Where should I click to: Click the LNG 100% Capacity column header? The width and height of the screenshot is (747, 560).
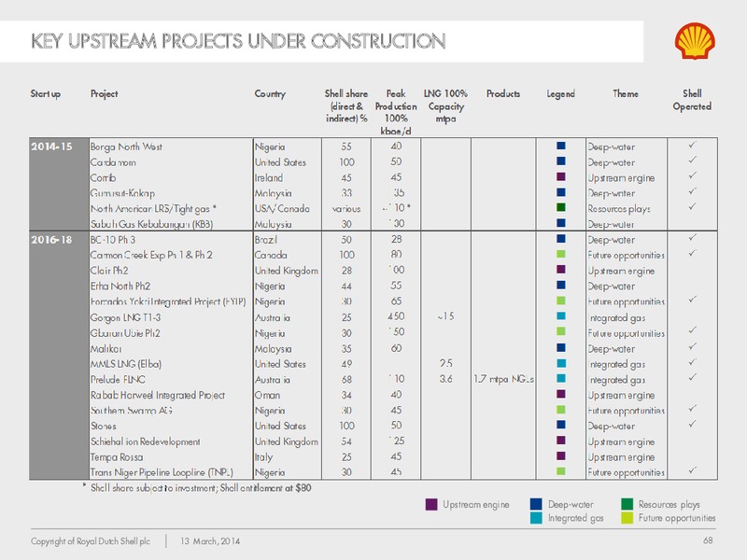(x=445, y=105)
